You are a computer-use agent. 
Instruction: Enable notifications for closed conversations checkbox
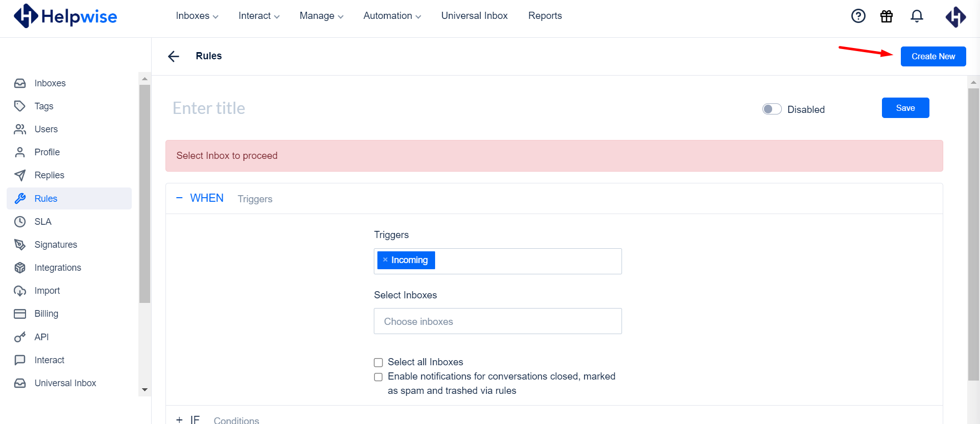pos(378,377)
